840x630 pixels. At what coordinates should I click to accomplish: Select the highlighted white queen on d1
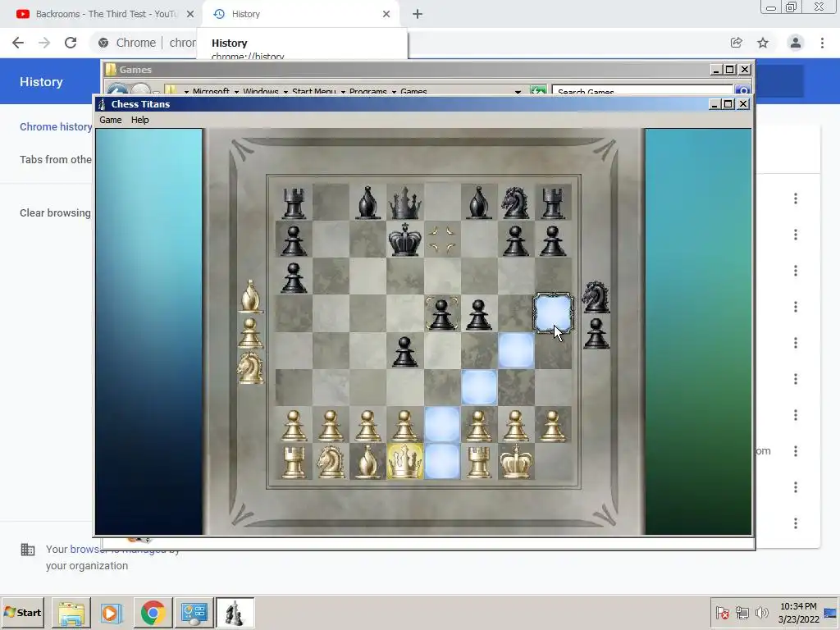404,462
